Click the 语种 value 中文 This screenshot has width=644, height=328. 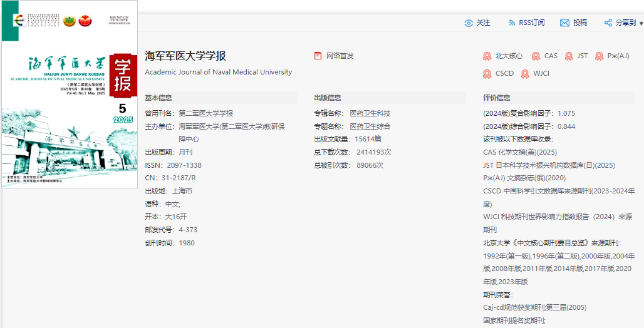(172, 204)
